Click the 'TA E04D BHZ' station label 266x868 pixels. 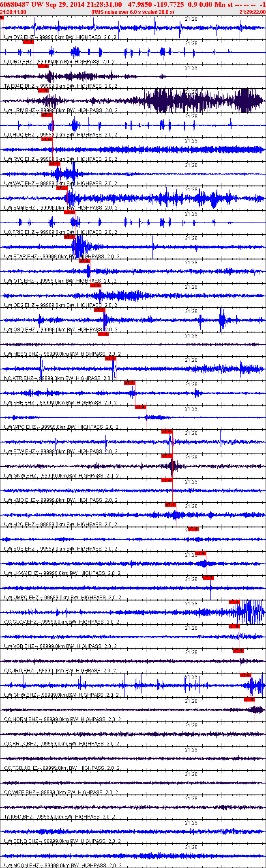pos(20,86)
